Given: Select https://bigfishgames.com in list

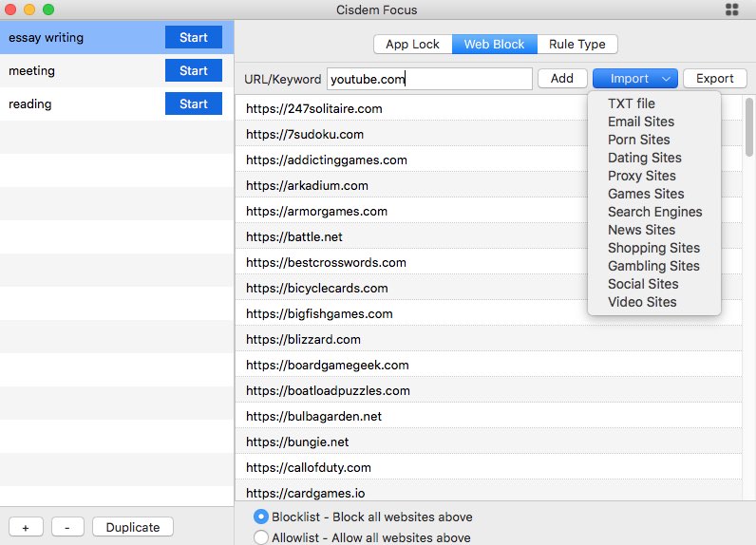Looking at the screenshot, I should pyautogui.click(x=488, y=313).
